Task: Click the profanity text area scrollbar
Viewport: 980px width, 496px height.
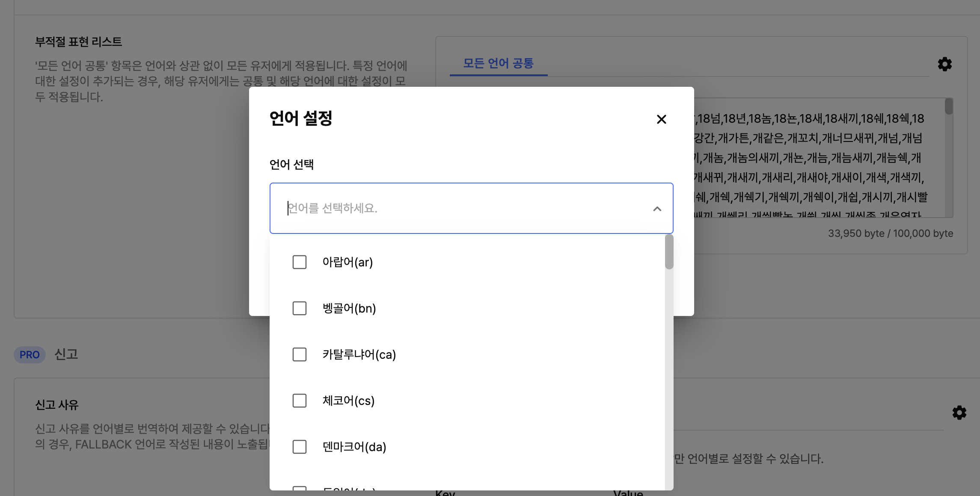Action: click(x=949, y=107)
